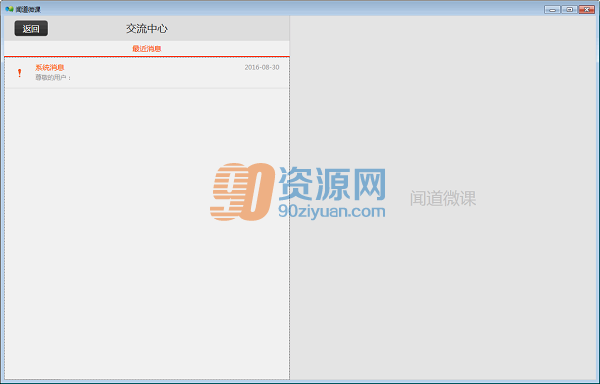This screenshot has width=600, height=384.
Task: Maximize the 闻道微课 window
Action: [569, 9]
